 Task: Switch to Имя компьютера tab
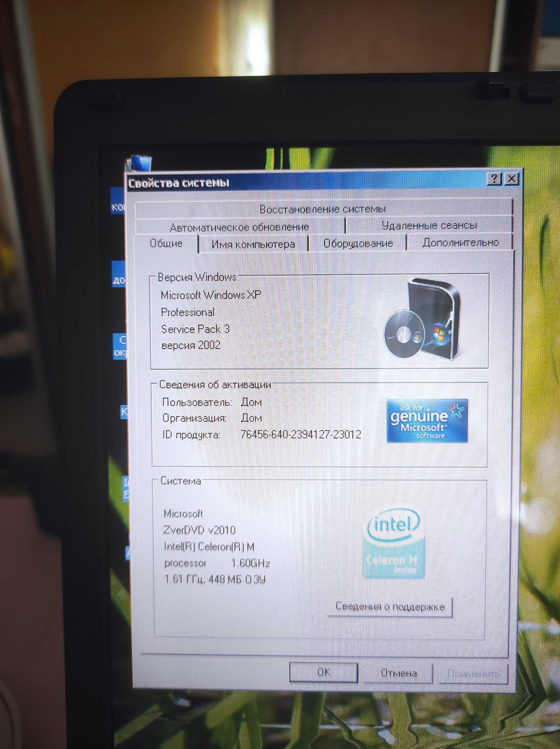point(253,244)
